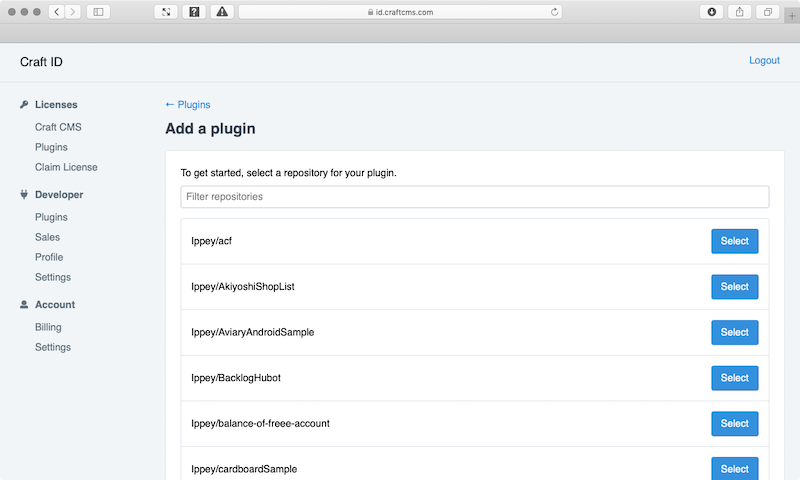
Task: Select the Ippey/balance-of-freee-account repository
Action: [735, 423]
